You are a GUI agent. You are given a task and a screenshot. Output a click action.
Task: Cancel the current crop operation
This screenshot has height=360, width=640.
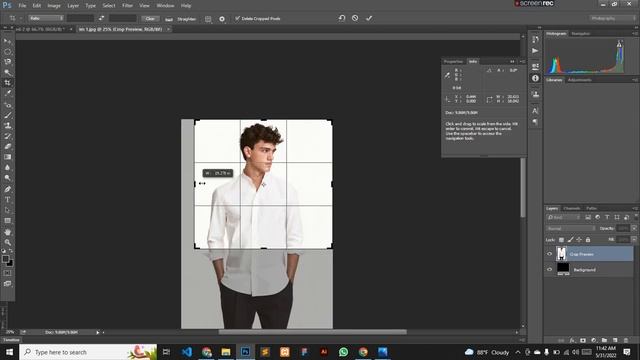coord(355,18)
